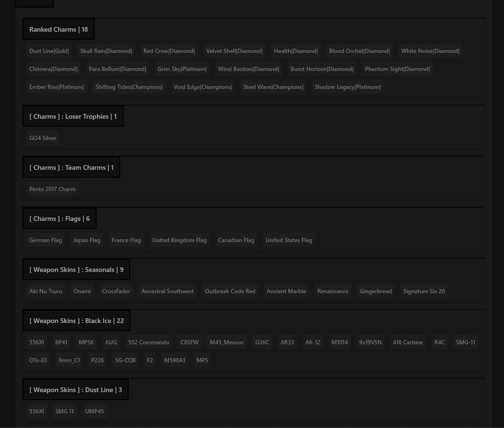Click the Ancient Marble tag
This screenshot has height=428, width=504.
point(286,291)
